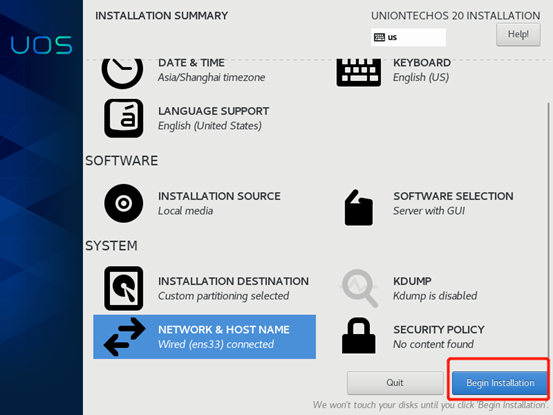This screenshot has height=415, width=553.
Task: Click the INSTALLATION SUMMARY title
Action: [162, 16]
